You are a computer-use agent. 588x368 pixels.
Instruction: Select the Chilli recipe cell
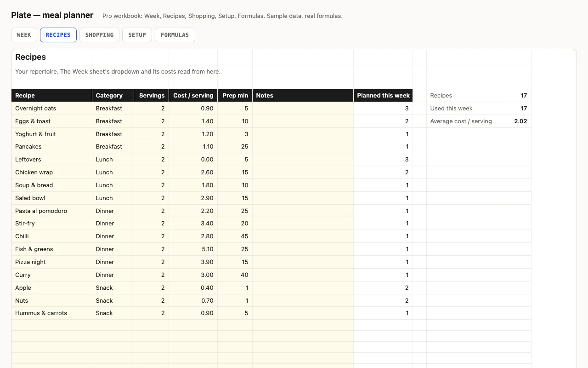click(x=52, y=236)
